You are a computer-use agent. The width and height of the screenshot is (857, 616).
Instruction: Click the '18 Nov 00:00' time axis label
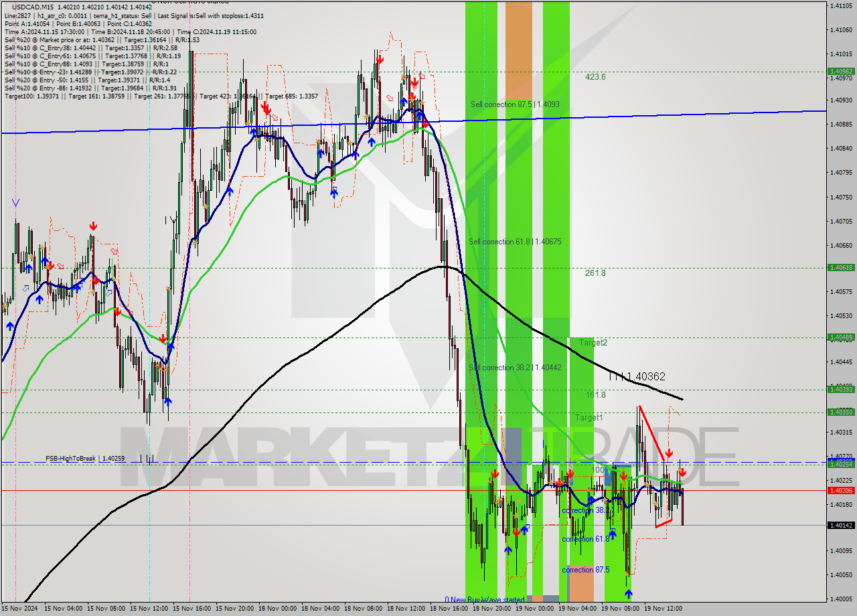click(278, 609)
